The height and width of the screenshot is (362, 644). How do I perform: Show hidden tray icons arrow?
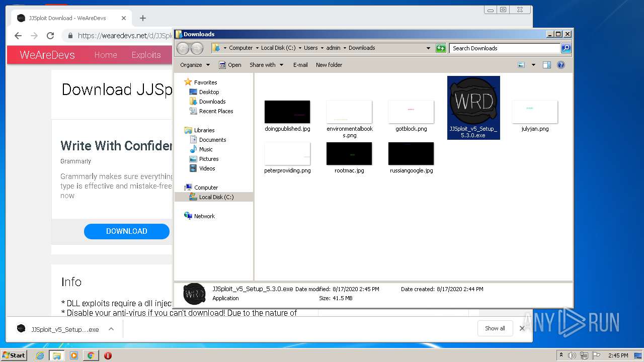561,355
